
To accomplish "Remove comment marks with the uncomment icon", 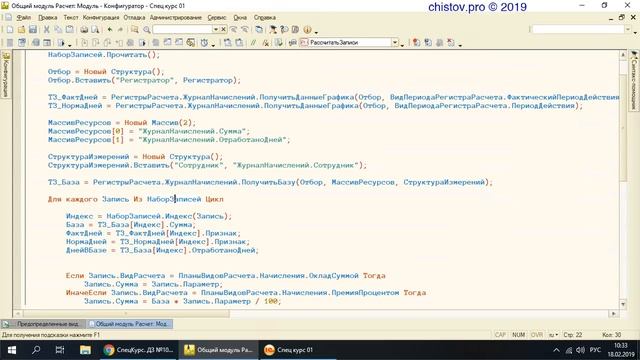I will pos(266,43).
